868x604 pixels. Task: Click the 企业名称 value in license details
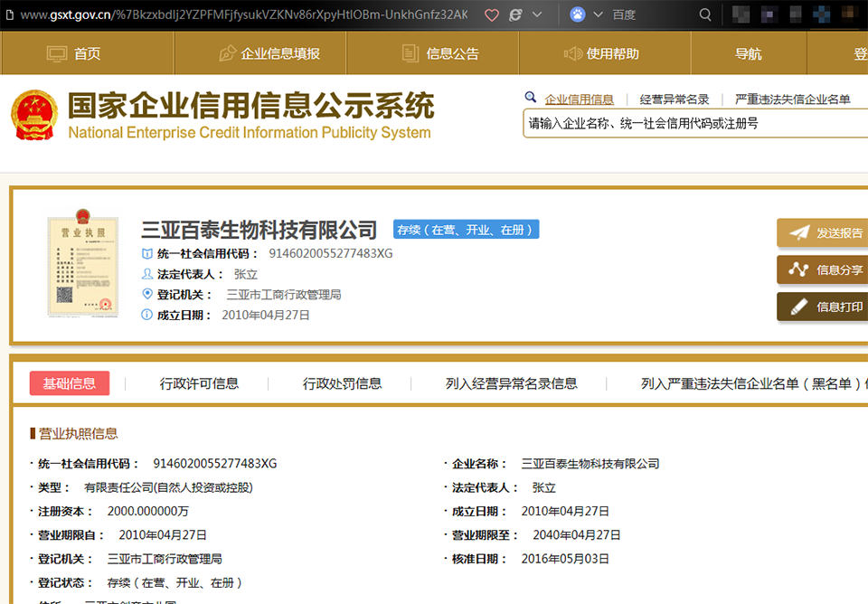click(x=590, y=463)
